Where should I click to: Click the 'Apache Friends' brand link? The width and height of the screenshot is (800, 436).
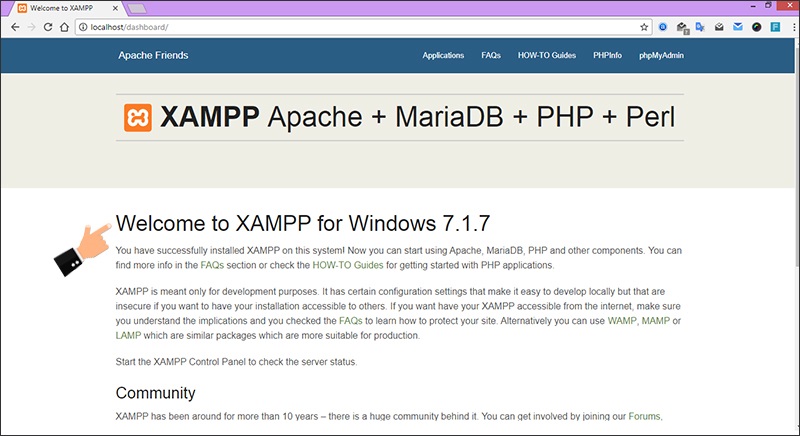(153, 55)
